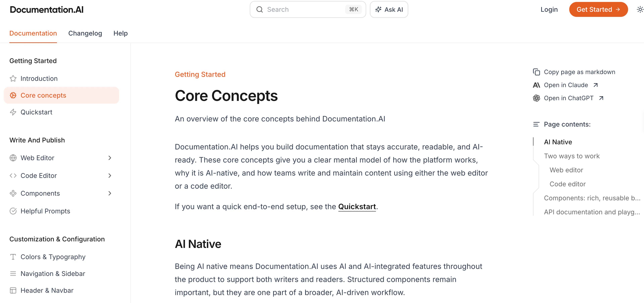
Task: Click the external-link arrow beside Open in ChatGPT
Action: [x=601, y=98]
